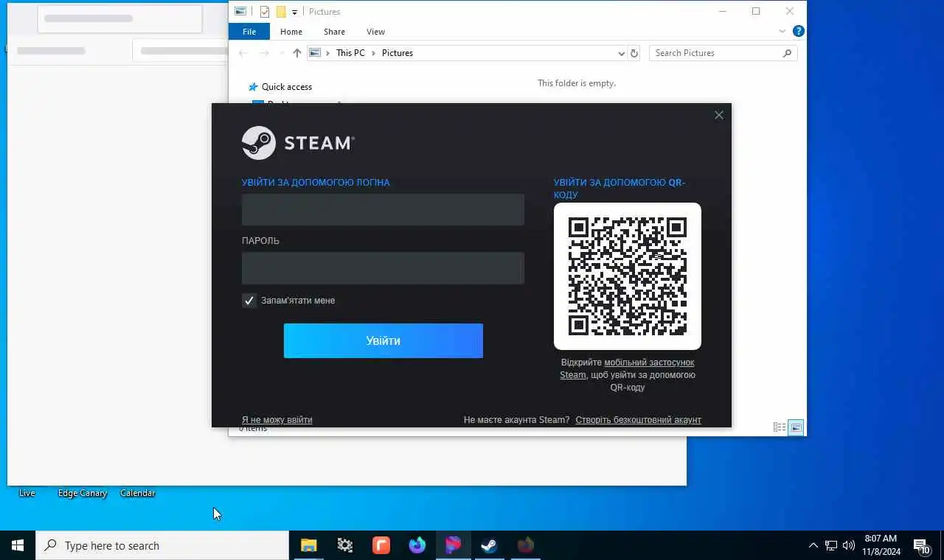
Task: Refresh the Pictures folder
Action: coord(634,53)
